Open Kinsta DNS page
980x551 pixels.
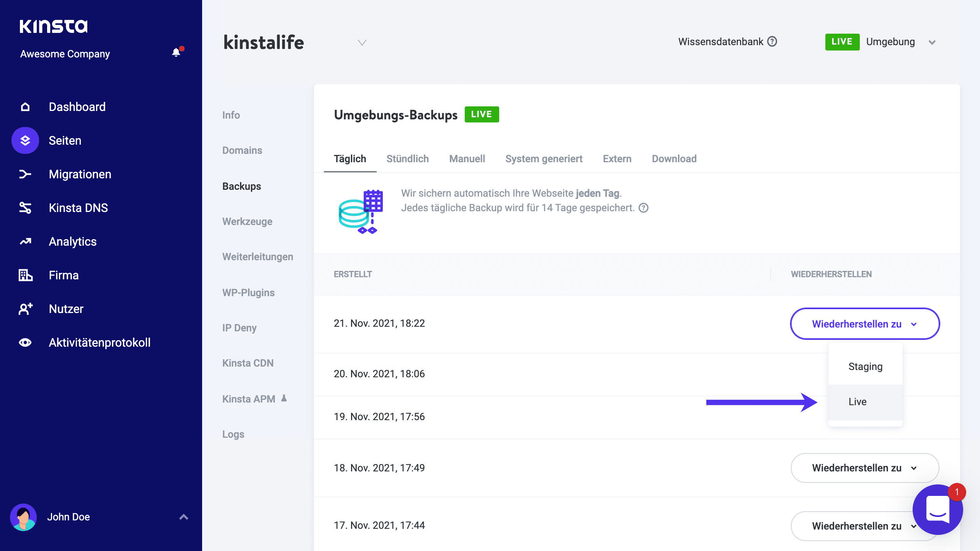tap(78, 208)
